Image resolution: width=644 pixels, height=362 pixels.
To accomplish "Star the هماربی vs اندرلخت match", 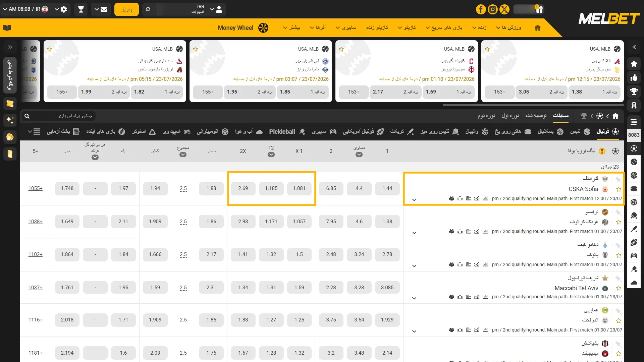I will (619, 321).
